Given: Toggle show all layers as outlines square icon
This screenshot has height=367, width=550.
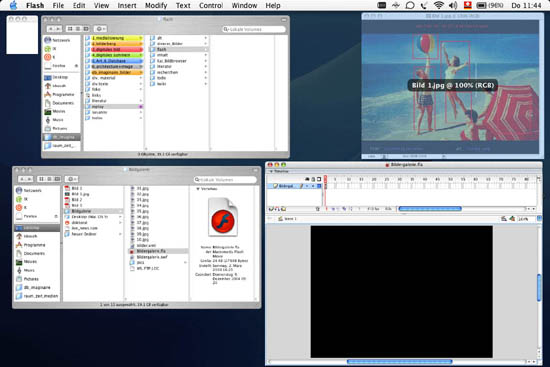Looking at the screenshot, I should (319, 179).
